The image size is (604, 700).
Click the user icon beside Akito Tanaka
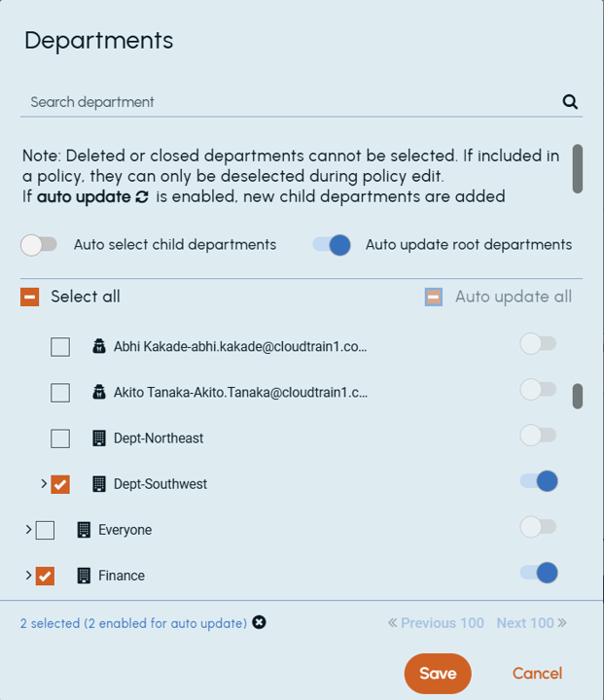(x=98, y=393)
